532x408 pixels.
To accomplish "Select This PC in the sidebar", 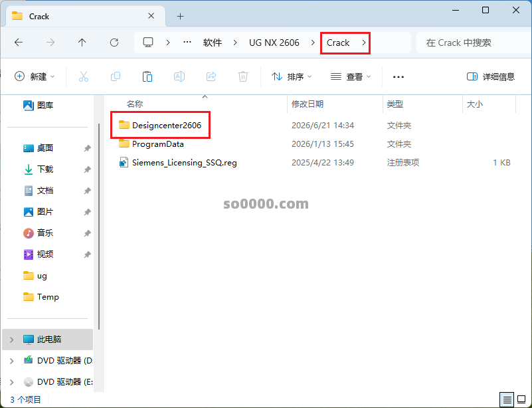I will [48, 339].
